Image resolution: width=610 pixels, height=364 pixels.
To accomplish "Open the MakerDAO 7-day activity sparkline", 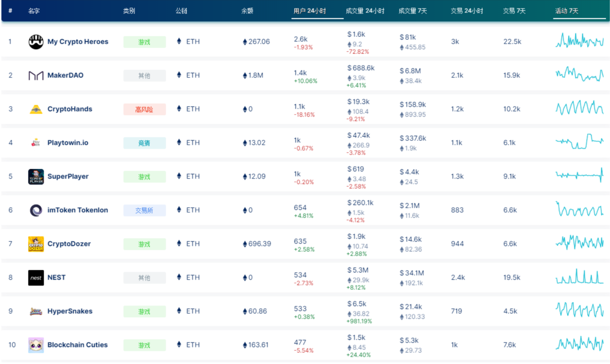I will click(579, 75).
